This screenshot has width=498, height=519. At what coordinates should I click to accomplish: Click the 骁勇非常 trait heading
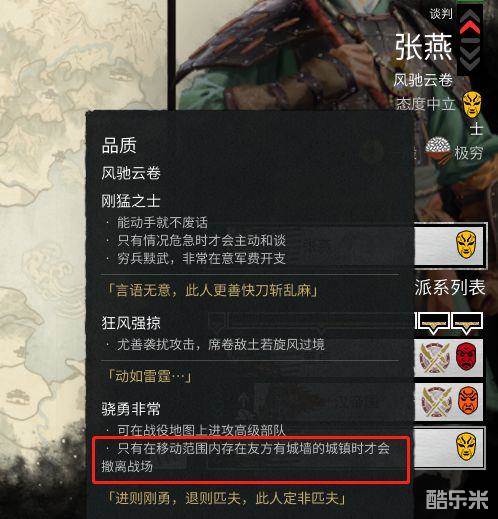pyautogui.click(x=131, y=409)
